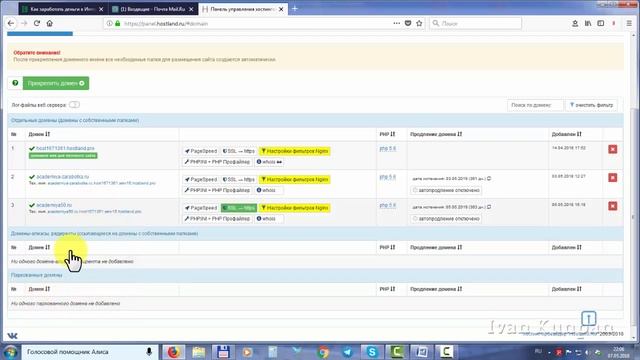Open SSL https settings for academica-zarabotka.ru

pyautogui.click(x=239, y=180)
